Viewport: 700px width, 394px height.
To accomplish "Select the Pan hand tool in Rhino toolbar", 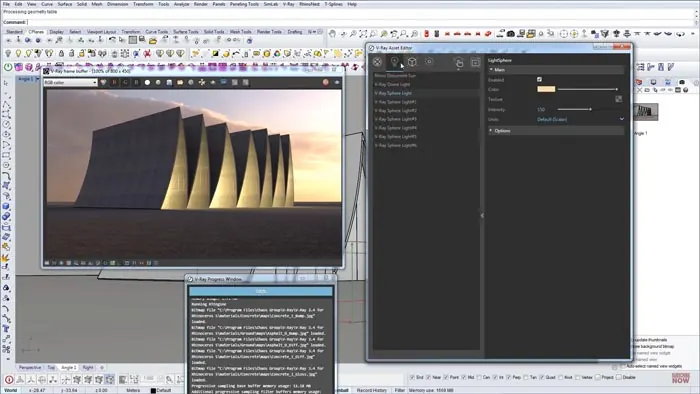I will coord(332,33).
